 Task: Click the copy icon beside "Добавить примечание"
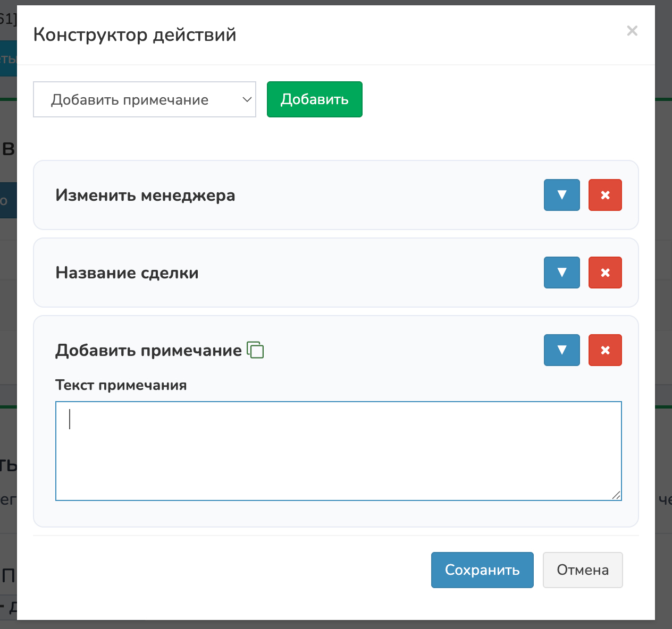(255, 350)
